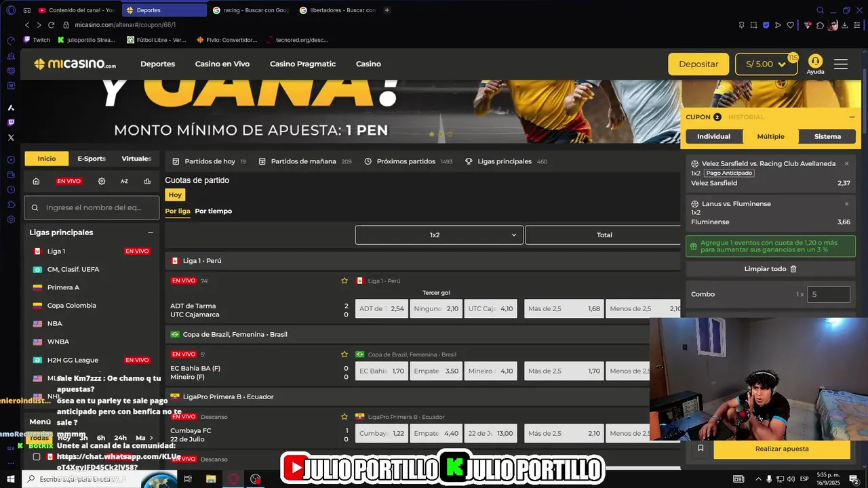This screenshot has height=488, width=868.
Task: Toggle EN VIVO live filter in sportsbook
Action: point(68,181)
